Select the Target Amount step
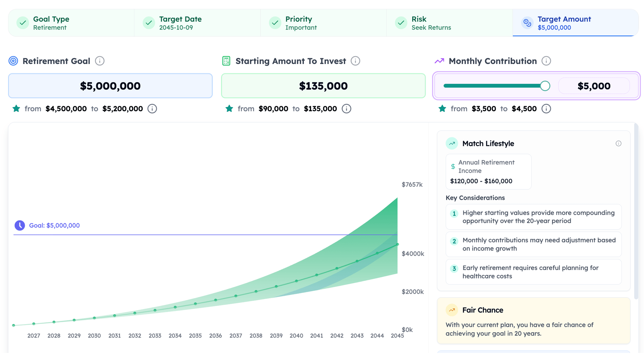644x359 pixels. click(x=575, y=23)
